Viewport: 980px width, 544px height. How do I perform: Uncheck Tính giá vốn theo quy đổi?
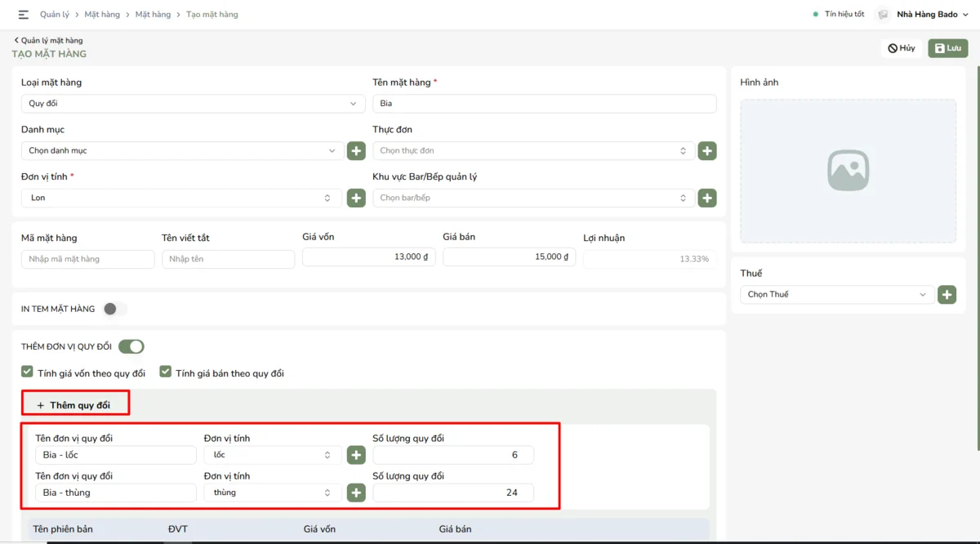[x=28, y=372]
